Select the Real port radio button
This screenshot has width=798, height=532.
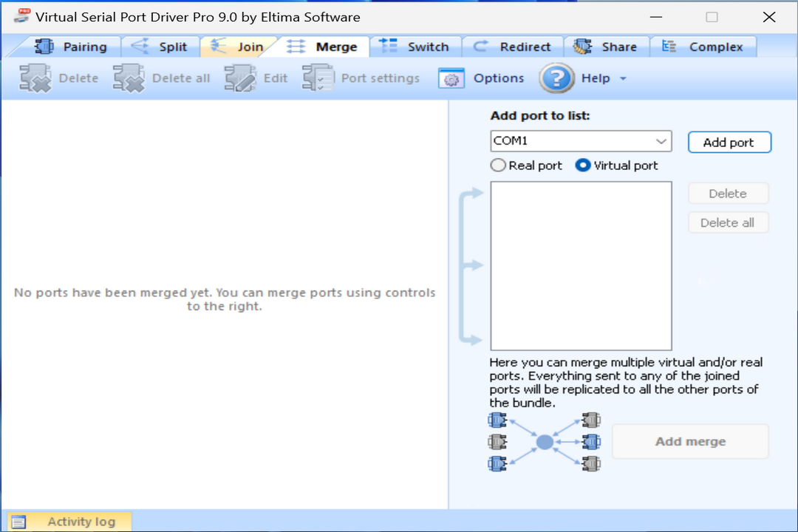(x=498, y=166)
